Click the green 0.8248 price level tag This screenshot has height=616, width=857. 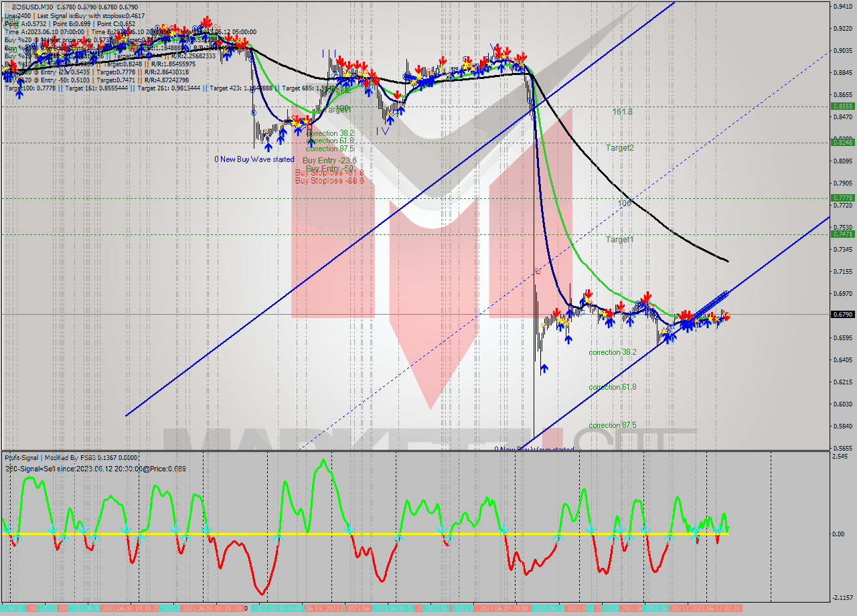[842, 142]
